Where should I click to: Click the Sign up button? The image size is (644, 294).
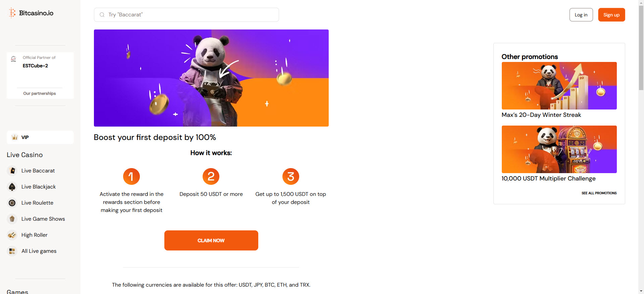coord(611,15)
